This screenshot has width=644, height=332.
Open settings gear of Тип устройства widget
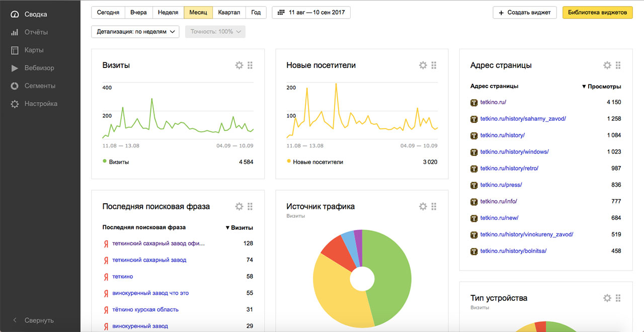point(607,298)
